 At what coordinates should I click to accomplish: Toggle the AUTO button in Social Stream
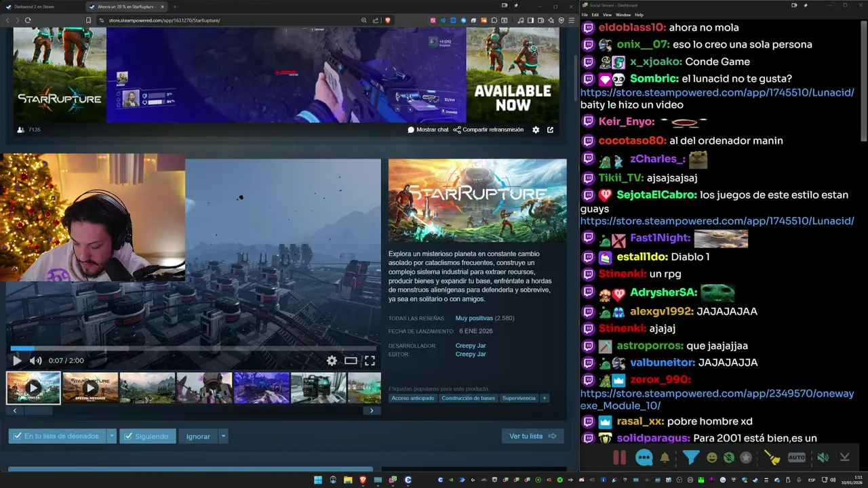[x=797, y=457]
